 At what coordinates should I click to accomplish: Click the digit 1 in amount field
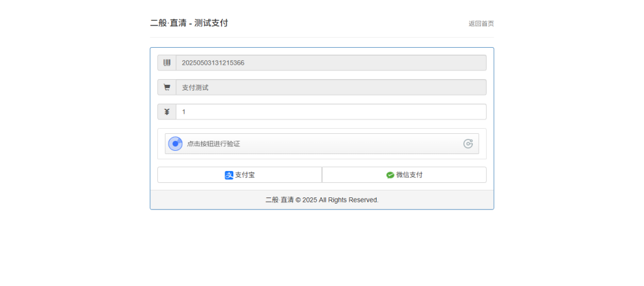coord(184,112)
